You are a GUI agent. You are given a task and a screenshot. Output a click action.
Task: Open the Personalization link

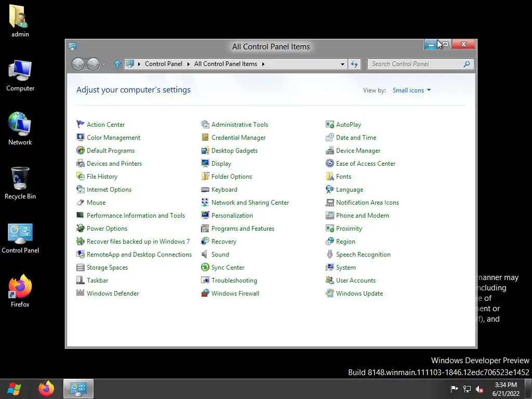pyautogui.click(x=232, y=216)
